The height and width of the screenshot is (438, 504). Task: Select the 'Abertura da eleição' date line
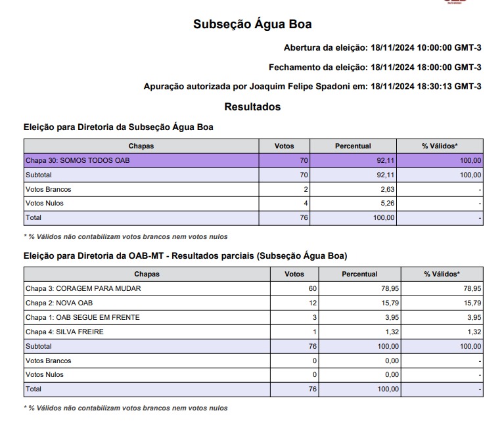[x=382, y=48]
